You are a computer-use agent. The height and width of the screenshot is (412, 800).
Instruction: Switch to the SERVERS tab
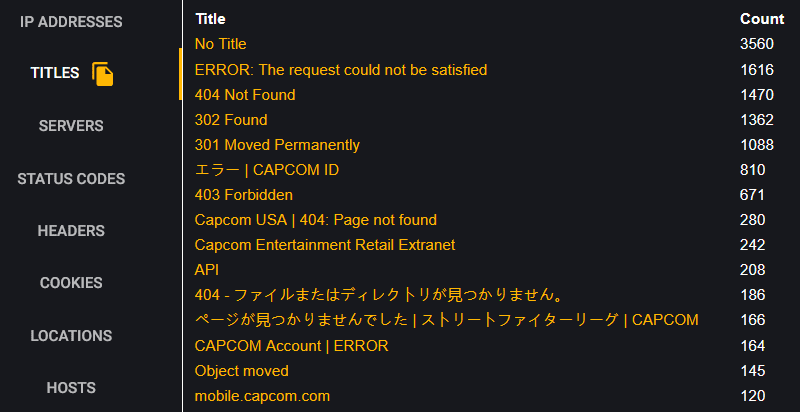coord(71,126)
